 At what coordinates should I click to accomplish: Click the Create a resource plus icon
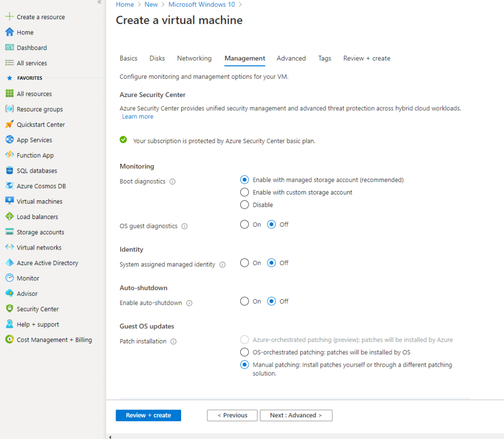(x=10, y=16)
